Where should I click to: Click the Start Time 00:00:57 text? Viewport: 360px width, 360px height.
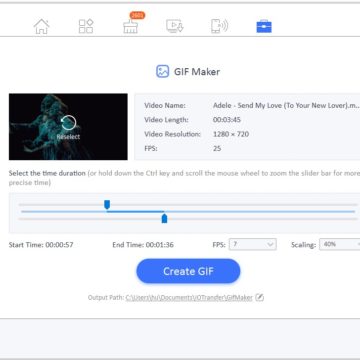point(41,245)
